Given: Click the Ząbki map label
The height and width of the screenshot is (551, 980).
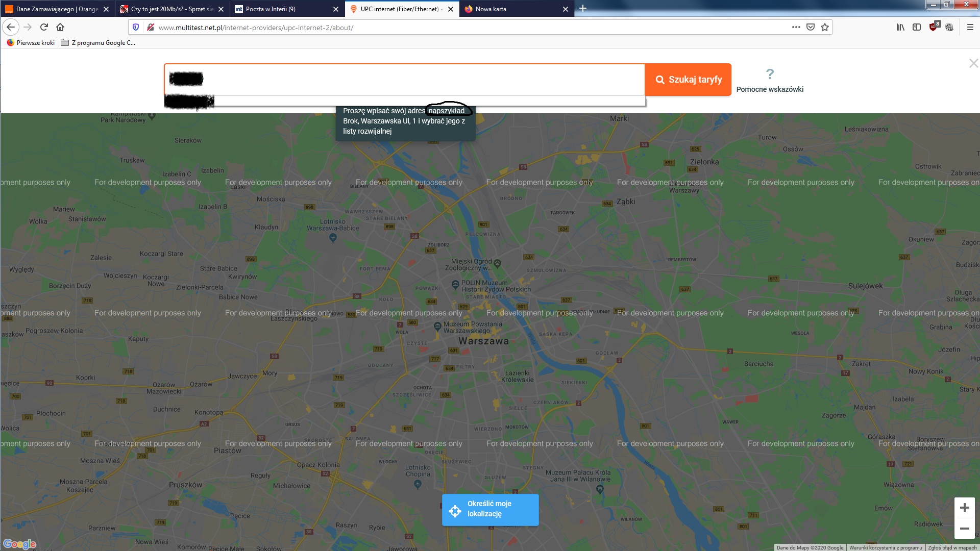Looking at the screenshot, I should 626,202.
